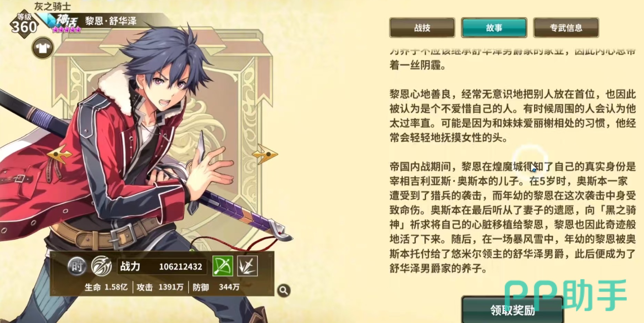Tap the story paragraph about 帝国内战期间
The width and height of the screenshot is (644, 323).
(513, 217)
